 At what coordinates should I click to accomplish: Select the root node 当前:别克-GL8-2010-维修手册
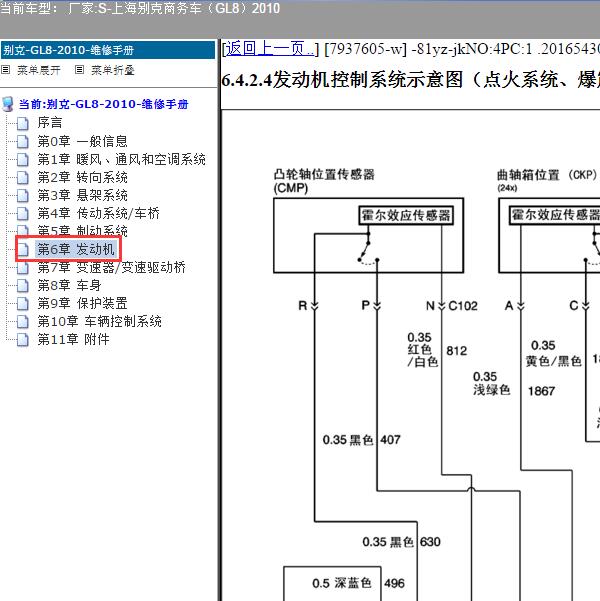pyautogui.click(x=104, y=104)
